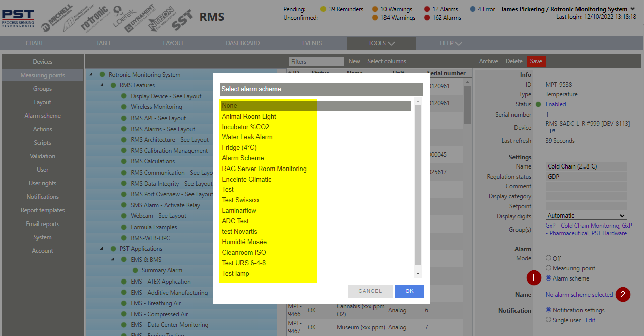Open Display digits Automatic dropdown

pos(587,216)
